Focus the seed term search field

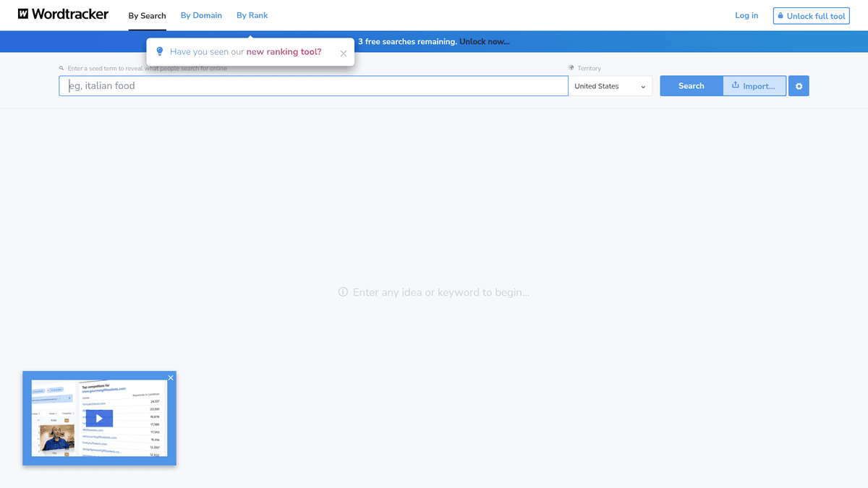pyautogui.click(x=313, y=86)
